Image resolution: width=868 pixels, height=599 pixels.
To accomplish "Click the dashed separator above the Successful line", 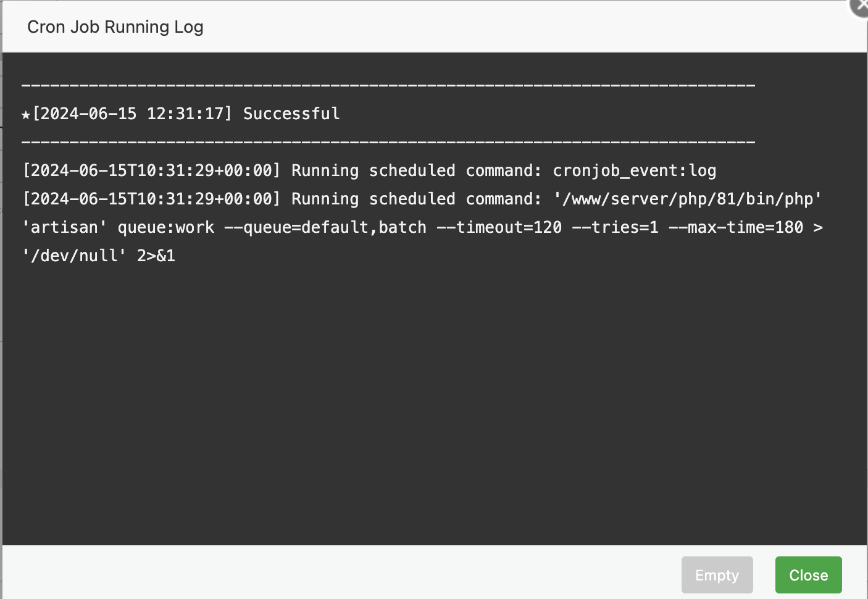I will pyautogui.click(x=388, y=85).
